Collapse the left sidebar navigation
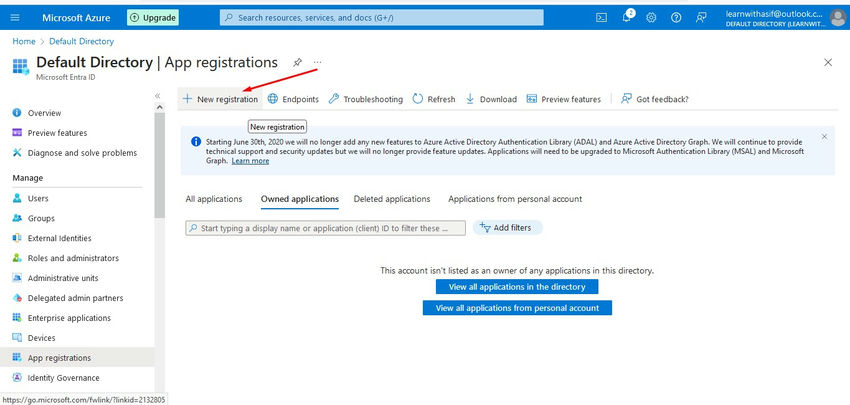This screenshot has height=405, width=850. [158, 96]
